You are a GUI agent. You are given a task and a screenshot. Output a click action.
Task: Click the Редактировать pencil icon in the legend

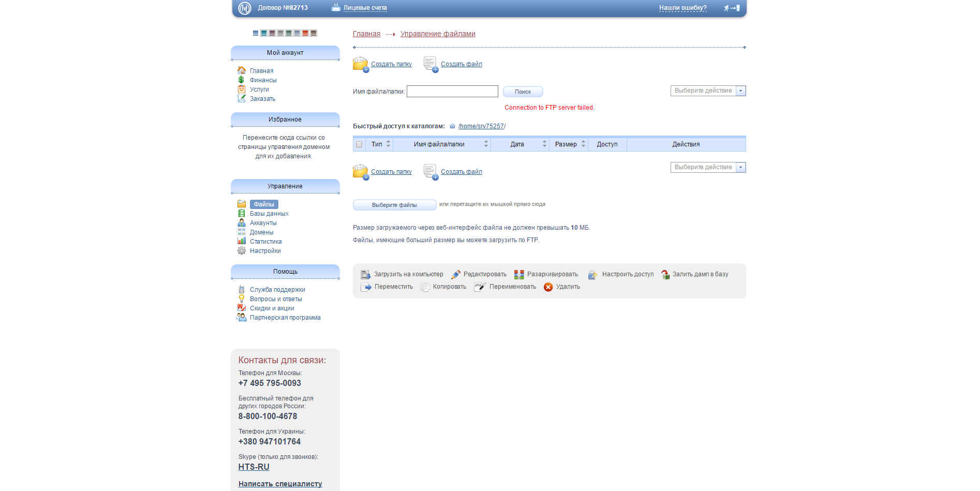click(456, 275)
